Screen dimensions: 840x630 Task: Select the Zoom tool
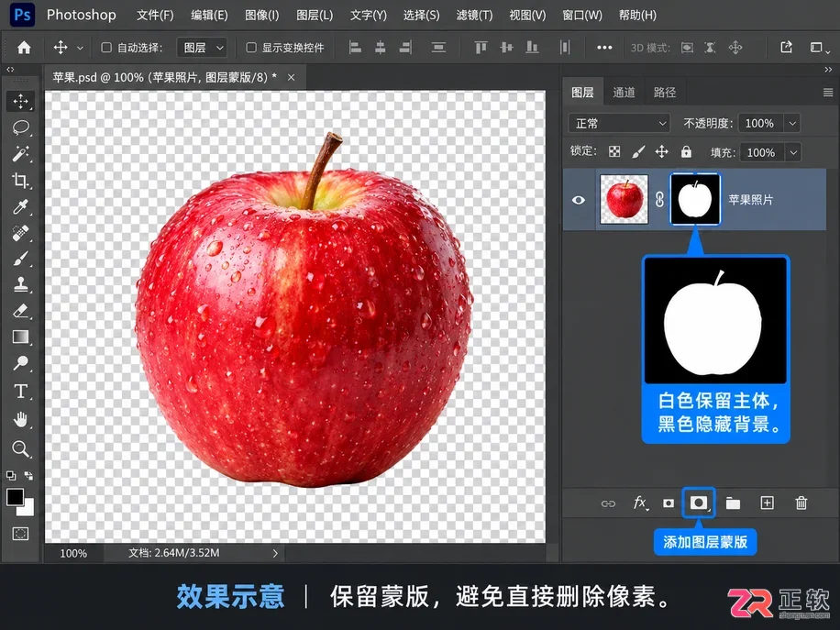20,448
